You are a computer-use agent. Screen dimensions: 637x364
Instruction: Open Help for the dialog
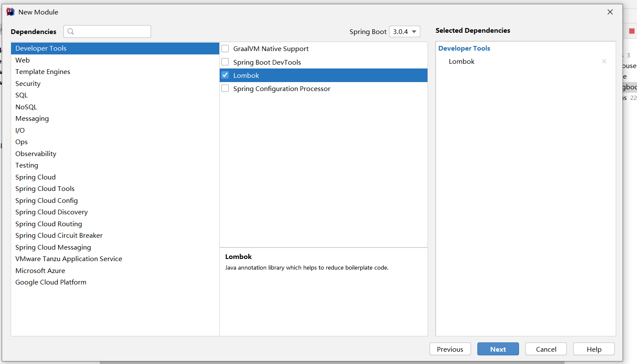(x=594, y=349)
